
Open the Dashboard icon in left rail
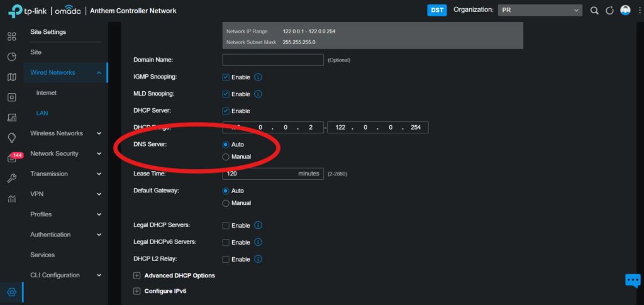[11, 37]
